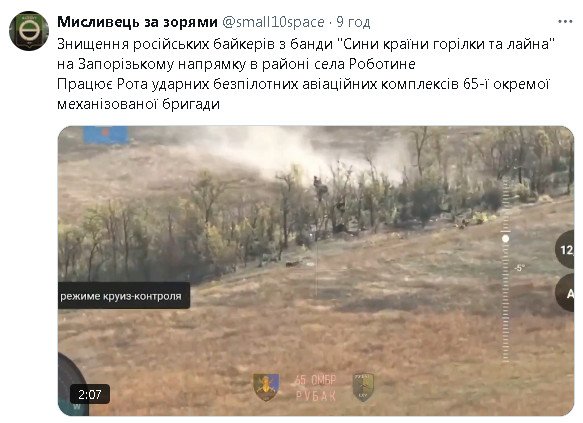Image resolution: width=583 pixels, height=423 pixels.
Task: Click the tweet line starting 'Знищення російських байкерів'
Action: point(306,44)
